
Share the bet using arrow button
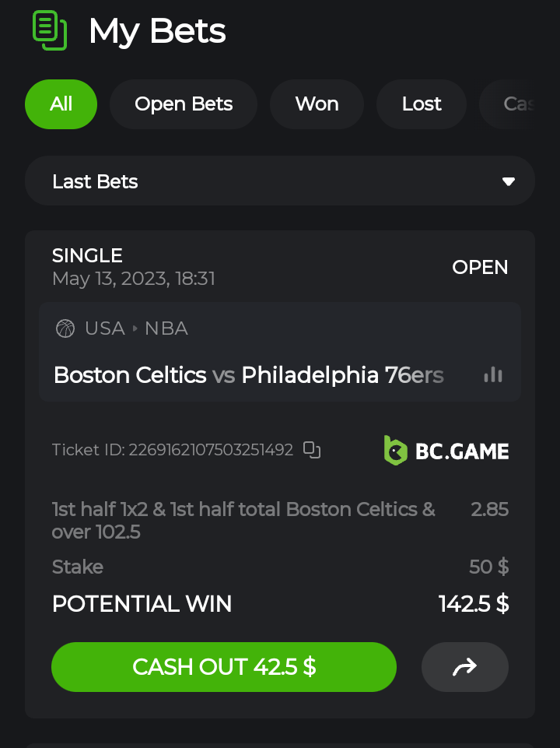[x=464, y=667]
